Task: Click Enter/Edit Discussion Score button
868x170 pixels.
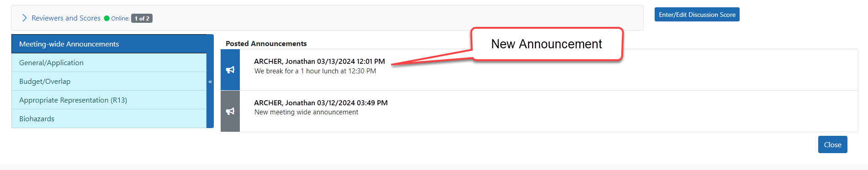Action: pos(697,15)
